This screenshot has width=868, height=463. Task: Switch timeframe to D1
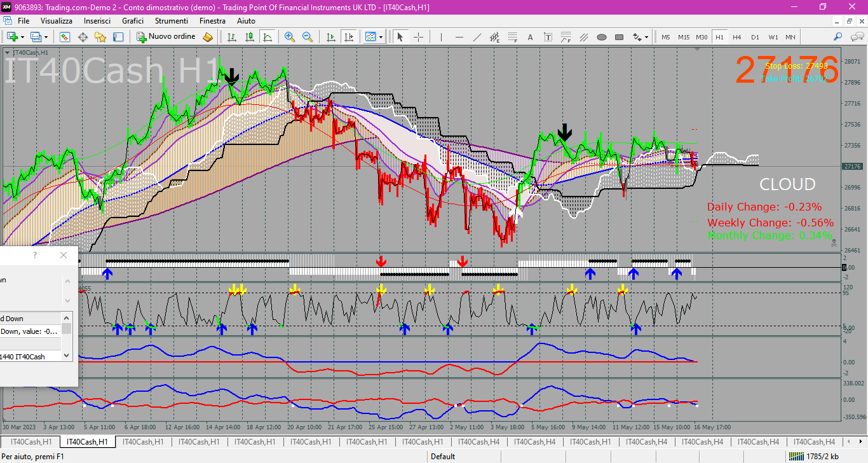coord(755,37)
